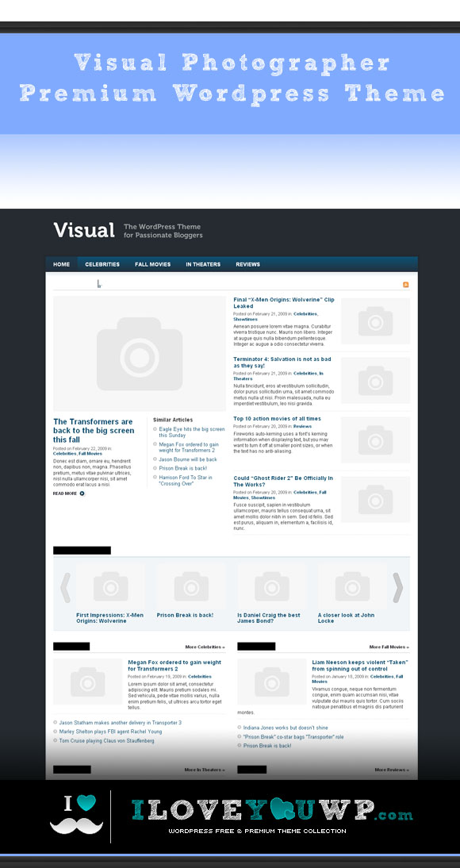This screenshot has height=868, width=460.
Task: Click thumbnail beside Ghost Rider 2 article
Action: 375,499
